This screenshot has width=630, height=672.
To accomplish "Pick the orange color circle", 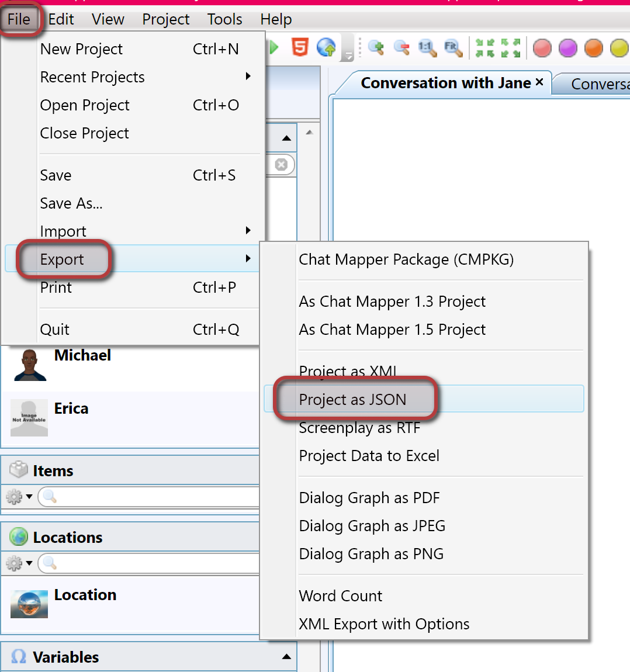I will pos(594,48).
